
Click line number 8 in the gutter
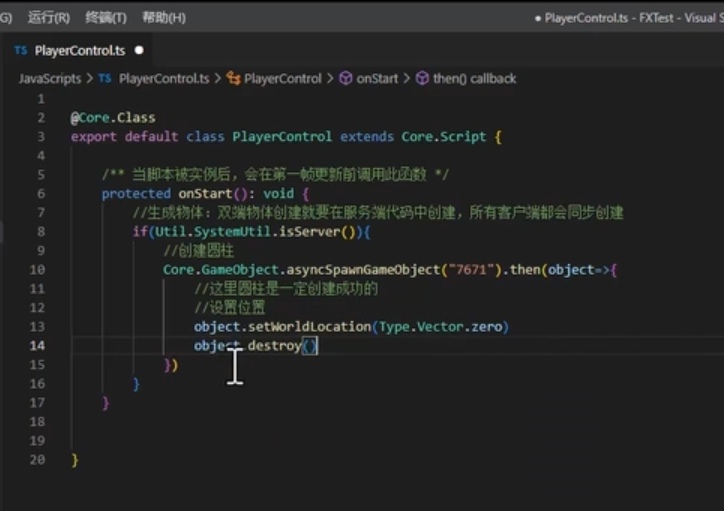(41, 231)
